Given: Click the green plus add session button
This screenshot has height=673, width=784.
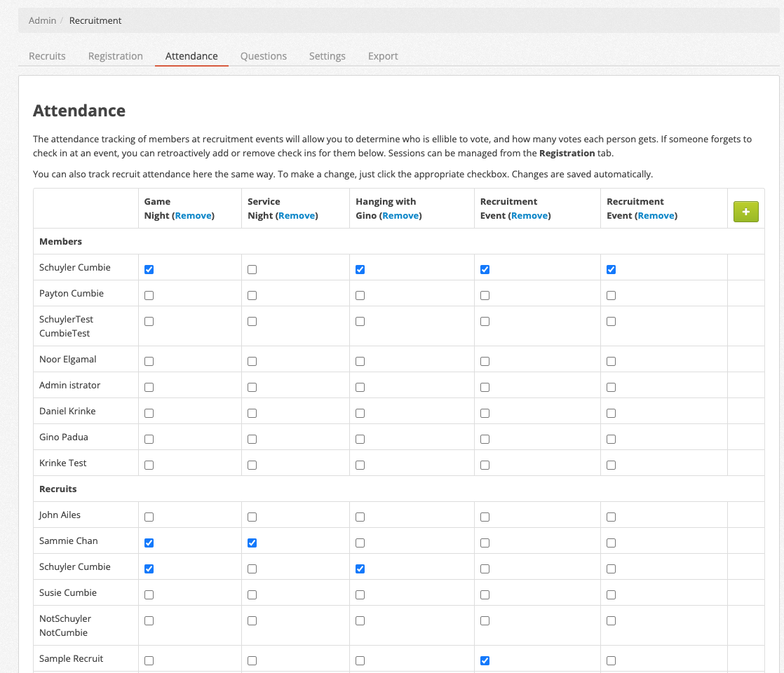Looking at the screenshot, I should click(x=745, y=212).
